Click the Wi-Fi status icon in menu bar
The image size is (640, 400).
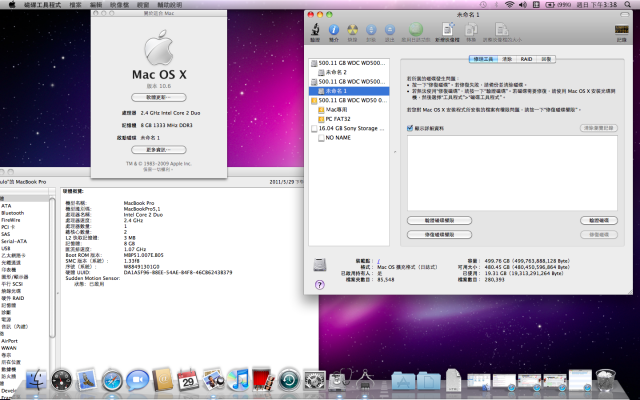click(x=509, y=4)
